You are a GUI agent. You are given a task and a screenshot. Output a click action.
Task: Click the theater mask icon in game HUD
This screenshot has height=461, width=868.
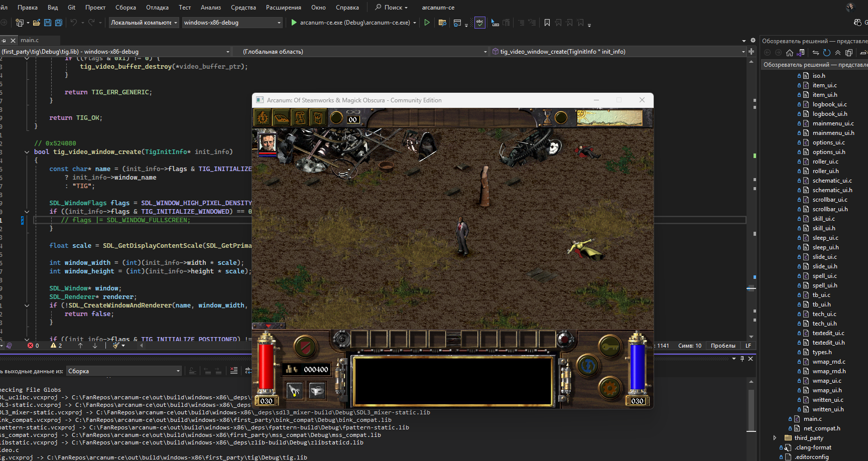(x=317, y=390)
